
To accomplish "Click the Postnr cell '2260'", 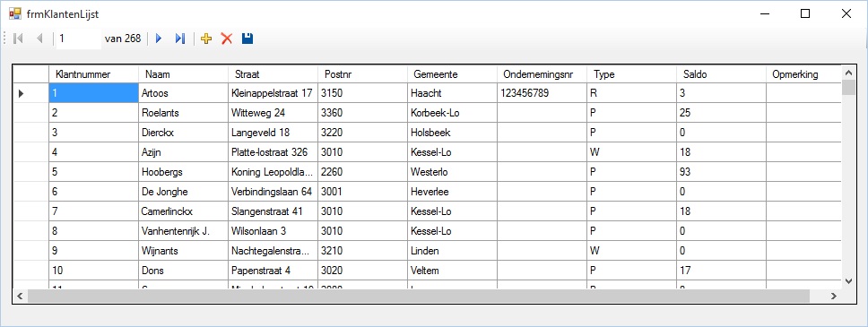I will [362, 172].
